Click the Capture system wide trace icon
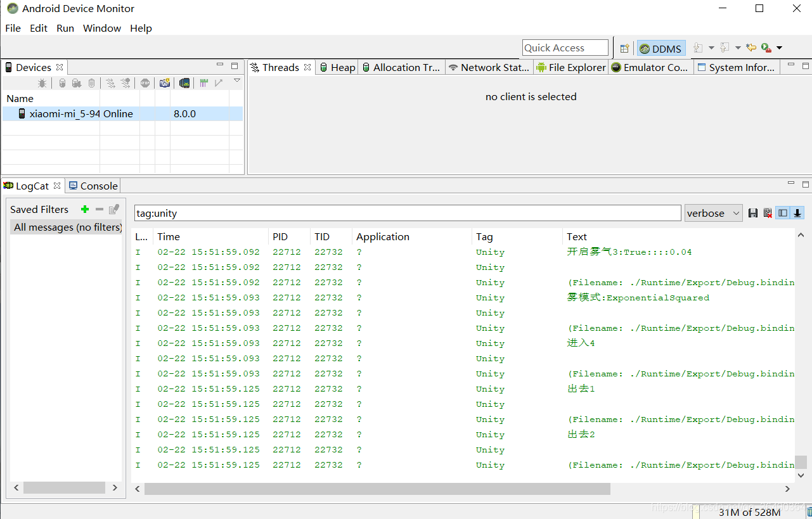 point(204,83)
